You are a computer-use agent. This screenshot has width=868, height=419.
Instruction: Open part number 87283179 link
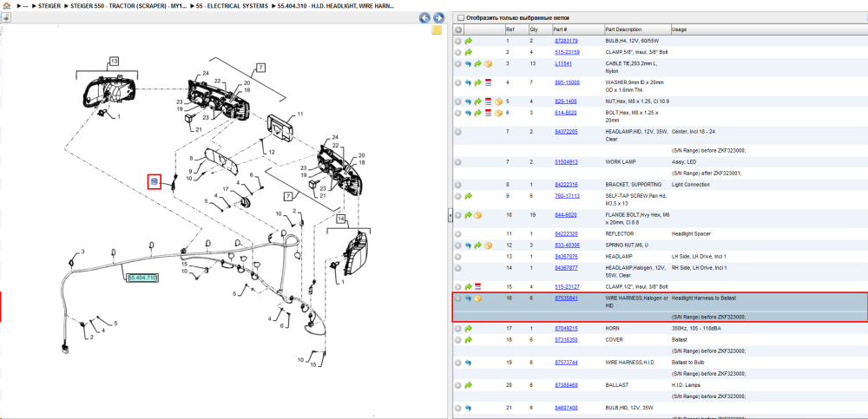click(x=566, y=41)
